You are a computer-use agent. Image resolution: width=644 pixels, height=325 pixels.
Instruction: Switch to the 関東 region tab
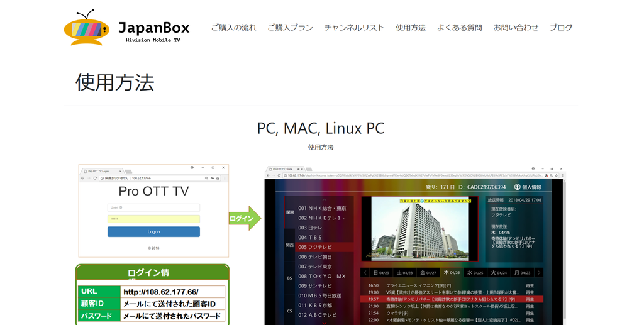coord(290,212)
